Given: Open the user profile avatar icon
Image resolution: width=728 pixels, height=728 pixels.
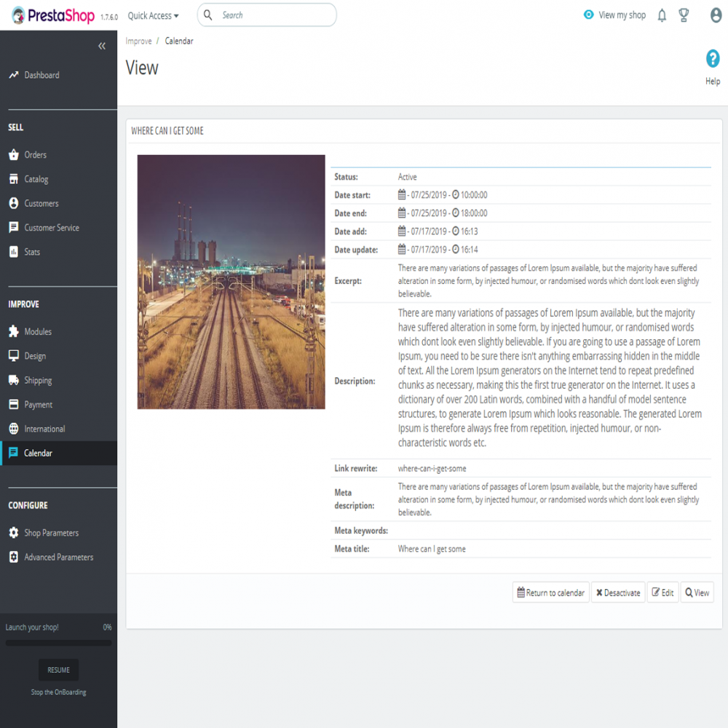Looking at the screenshot, I should click(716, 15).
